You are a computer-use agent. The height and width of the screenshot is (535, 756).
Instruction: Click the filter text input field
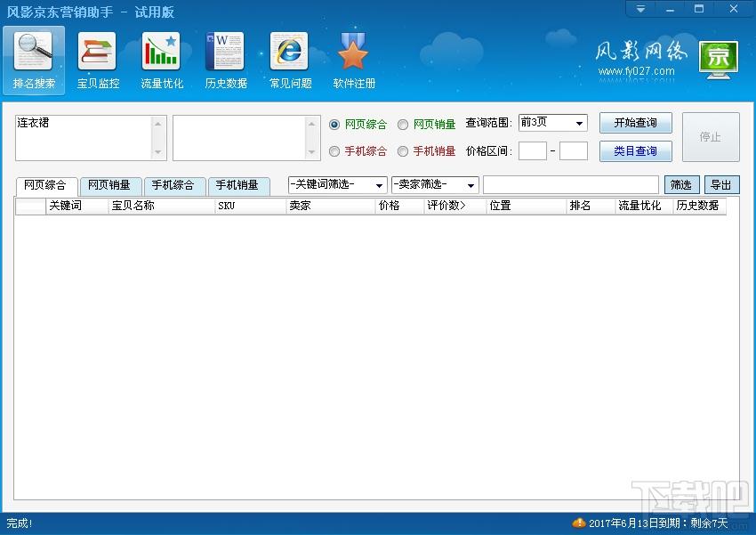point(571,185)
